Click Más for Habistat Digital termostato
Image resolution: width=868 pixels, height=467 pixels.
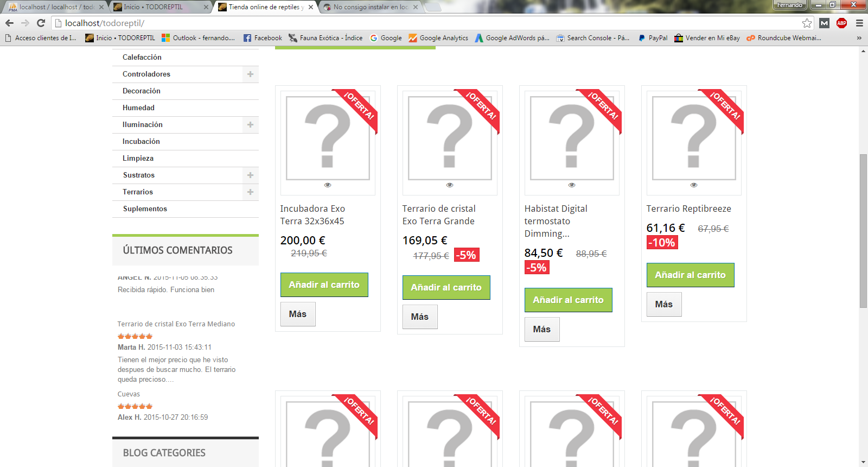point(542,329)
